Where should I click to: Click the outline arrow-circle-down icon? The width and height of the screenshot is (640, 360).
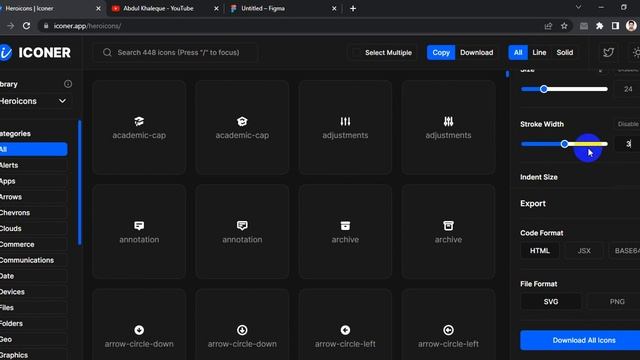[242, 330]
